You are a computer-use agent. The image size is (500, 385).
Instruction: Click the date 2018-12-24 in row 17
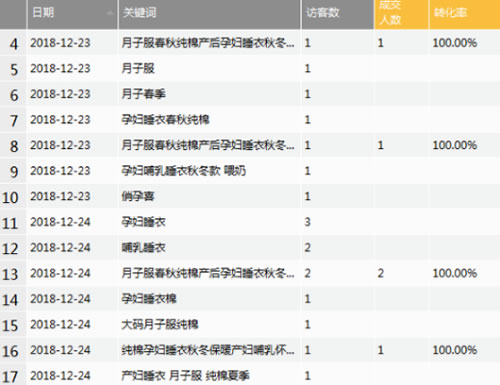[x=60, y=376]
